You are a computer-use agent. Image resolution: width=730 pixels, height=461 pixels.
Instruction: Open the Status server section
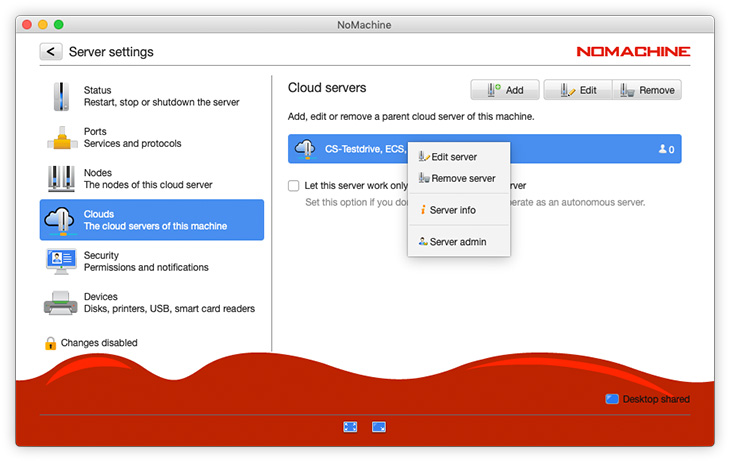click(x=152, y=96)
